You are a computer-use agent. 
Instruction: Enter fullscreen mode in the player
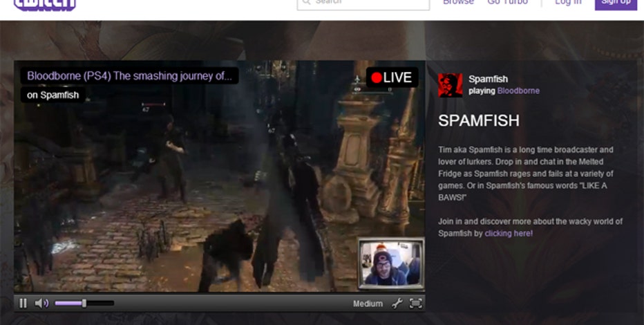(x=416, y=304)
